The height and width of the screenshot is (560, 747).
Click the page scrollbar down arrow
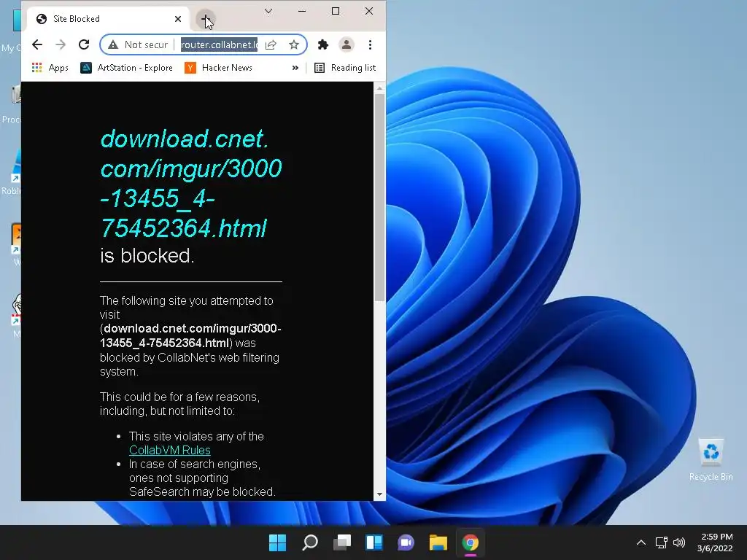coord(379,494)
